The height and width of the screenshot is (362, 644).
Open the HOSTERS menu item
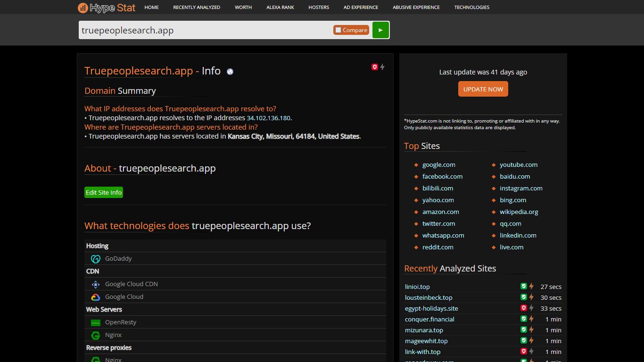[319, 8]
